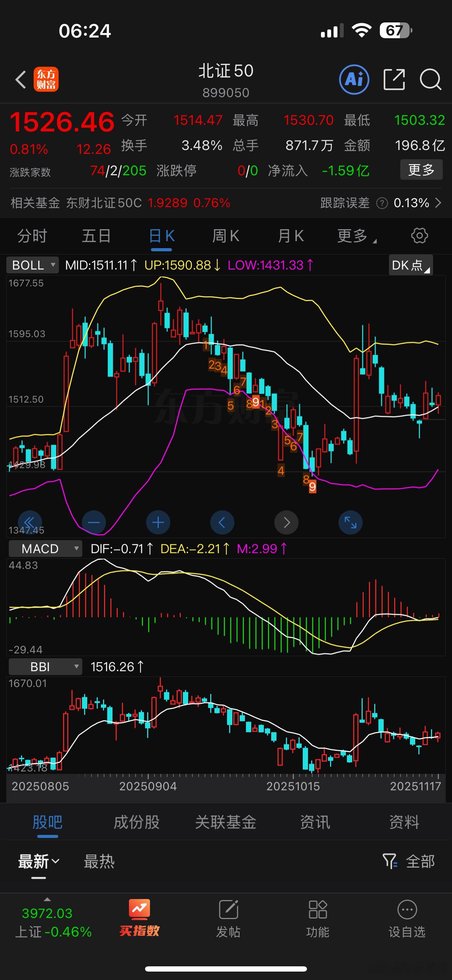Tap the 更多 quote details button
The image size is (452, 980).
click(421, 170)
